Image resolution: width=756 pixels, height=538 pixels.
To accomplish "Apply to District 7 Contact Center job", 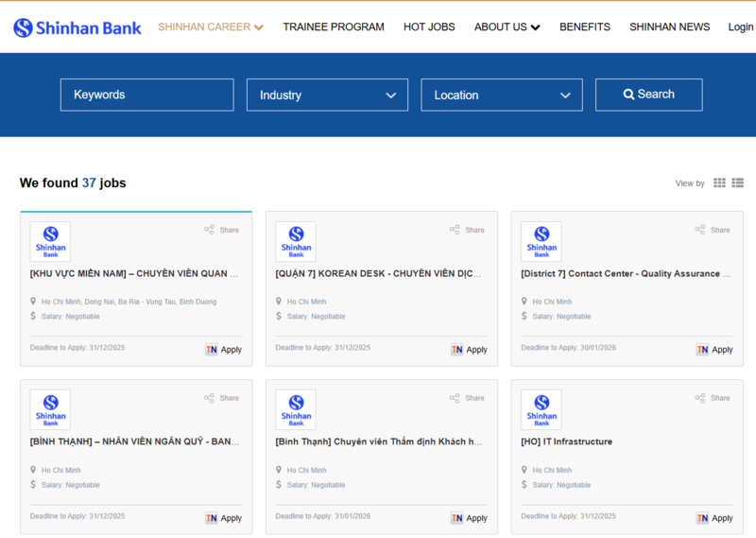I will click(714, 349).
